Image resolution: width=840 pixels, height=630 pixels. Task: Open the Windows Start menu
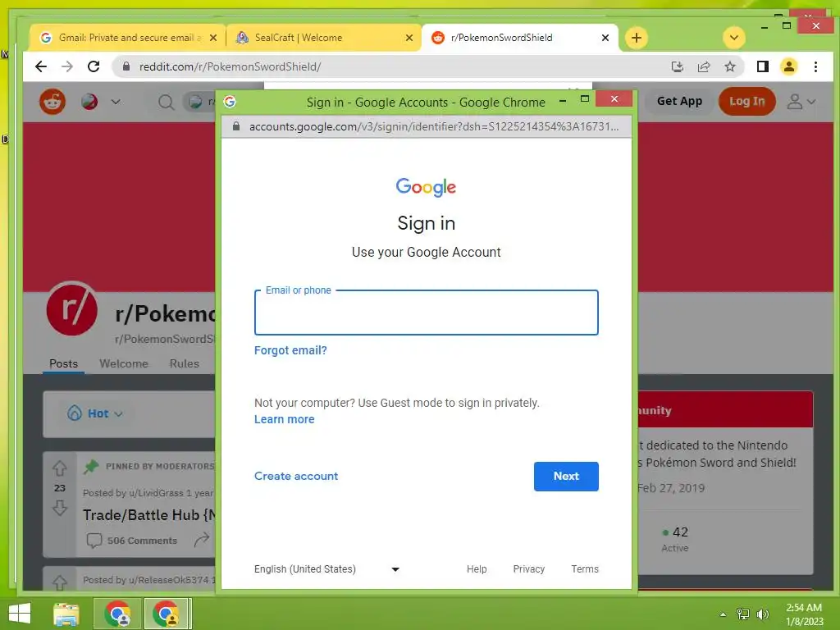(x=20, y=614)
